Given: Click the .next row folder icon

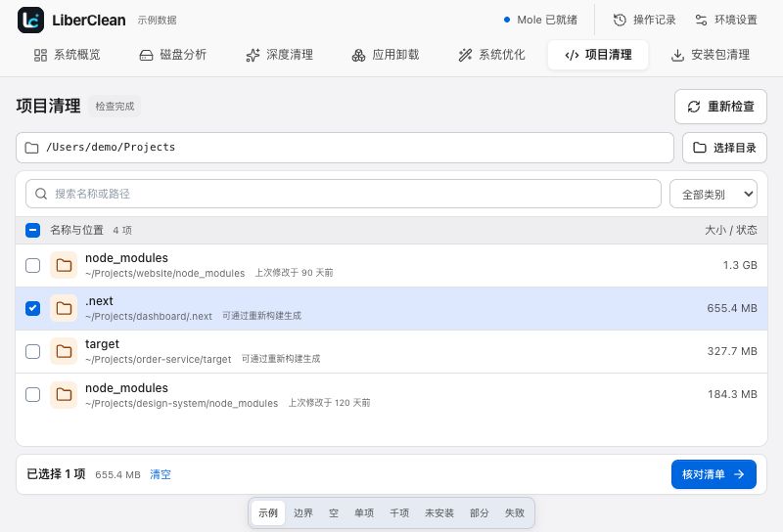Looking at the screenshot, I should click(x=64, y=308).
